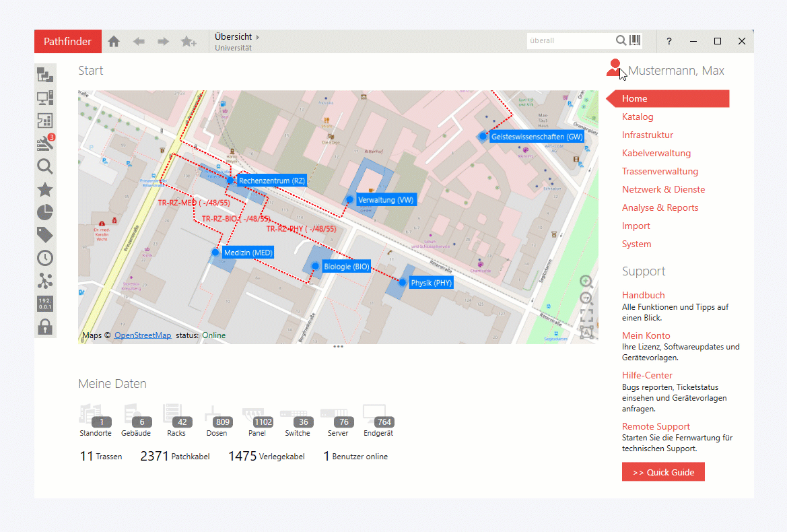The width and height of the screenshot is (787, 532).
Task: Click the 192.0.0.1 IP address icon
Action: 45,304
